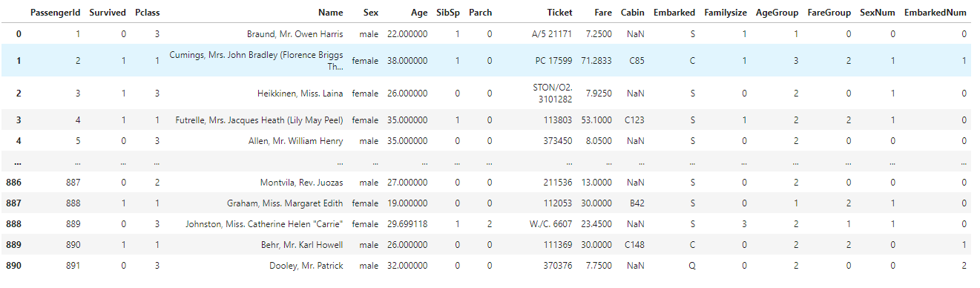Click the Pclass column header
The height and width of the screenshot is (288, 980).
147,13
